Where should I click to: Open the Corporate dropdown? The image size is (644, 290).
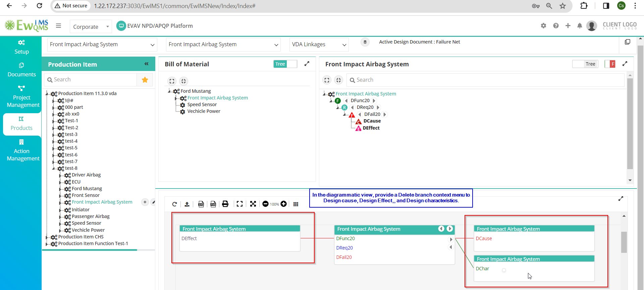pyautogui.click(x=91, y=26)
